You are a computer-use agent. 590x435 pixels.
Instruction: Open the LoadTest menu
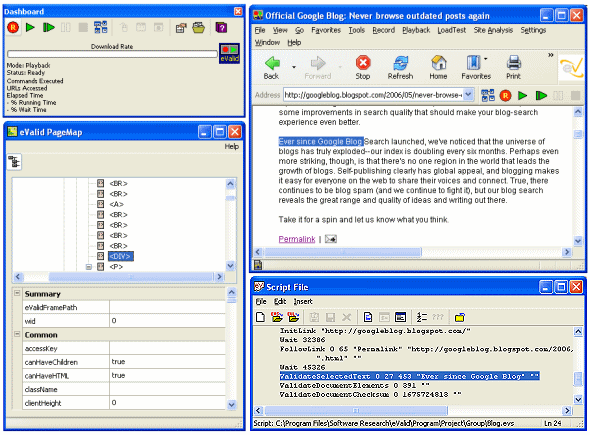(451, 30)
